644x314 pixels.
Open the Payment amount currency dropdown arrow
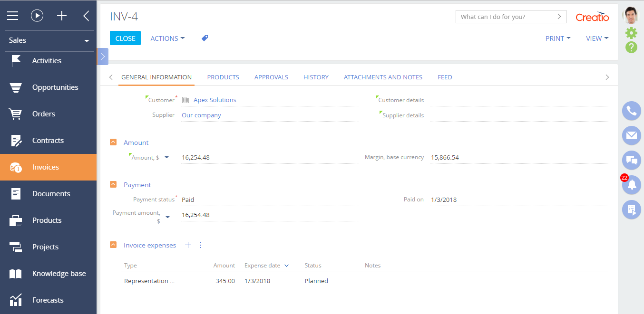click(x=167, y=217)
